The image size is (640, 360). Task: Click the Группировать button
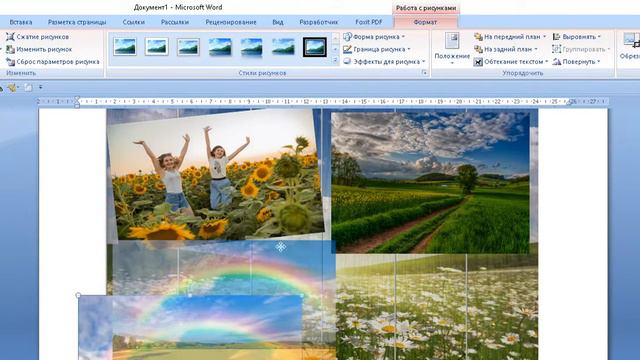click(581, 49)
